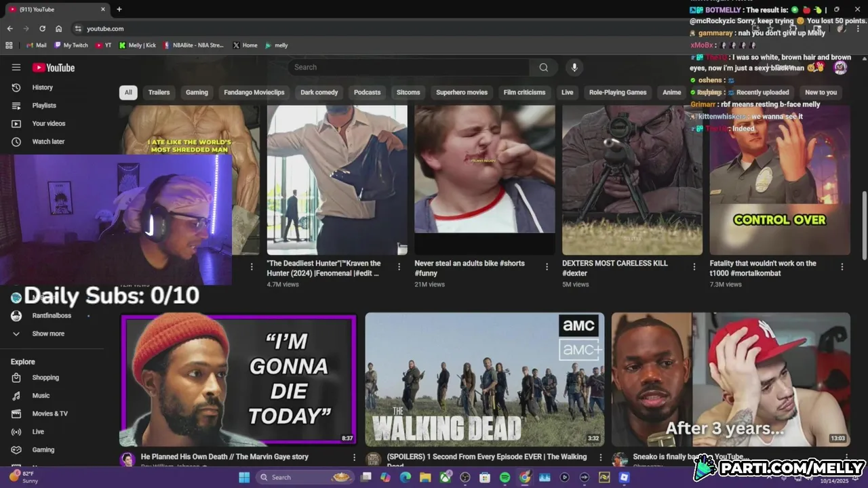This screenshot has width=868, height=488.
Task: Open the My Twitch bookmark
Action: tap(71, 45)
